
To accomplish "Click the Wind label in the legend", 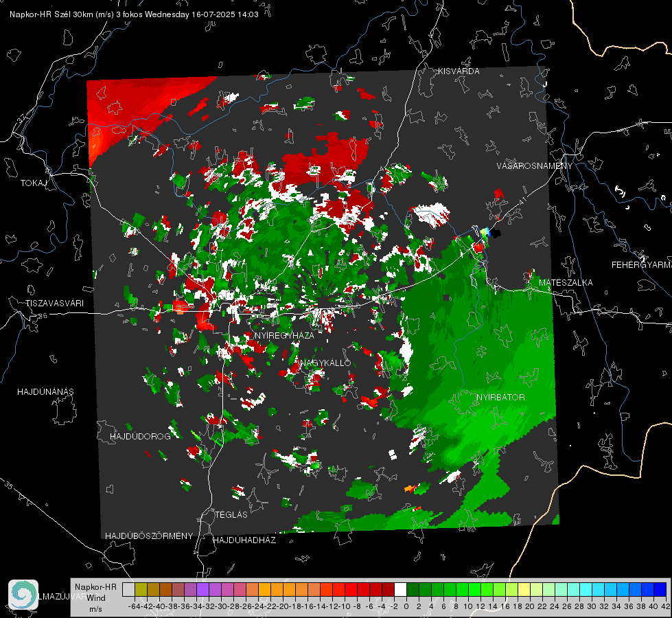I will pos(96,598).
